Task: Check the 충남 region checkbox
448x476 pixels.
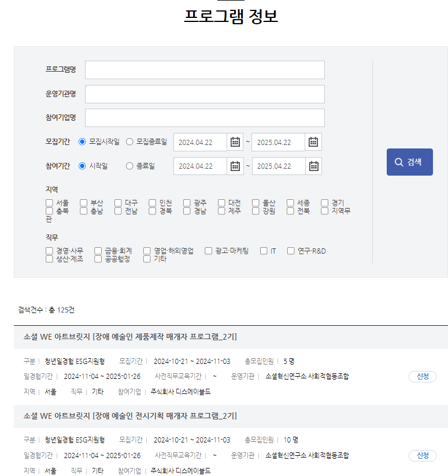Action: tap(83, 211)
